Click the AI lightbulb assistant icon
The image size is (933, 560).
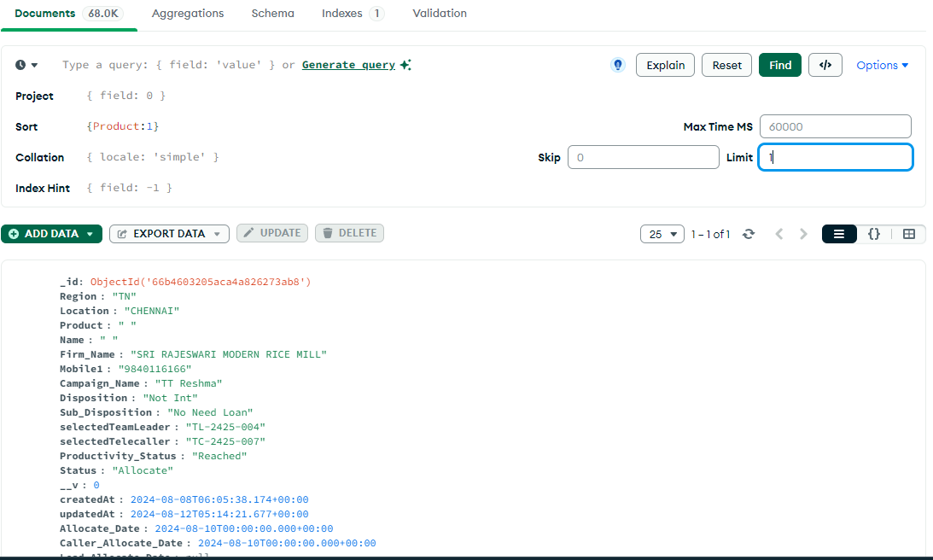(618, 65)
